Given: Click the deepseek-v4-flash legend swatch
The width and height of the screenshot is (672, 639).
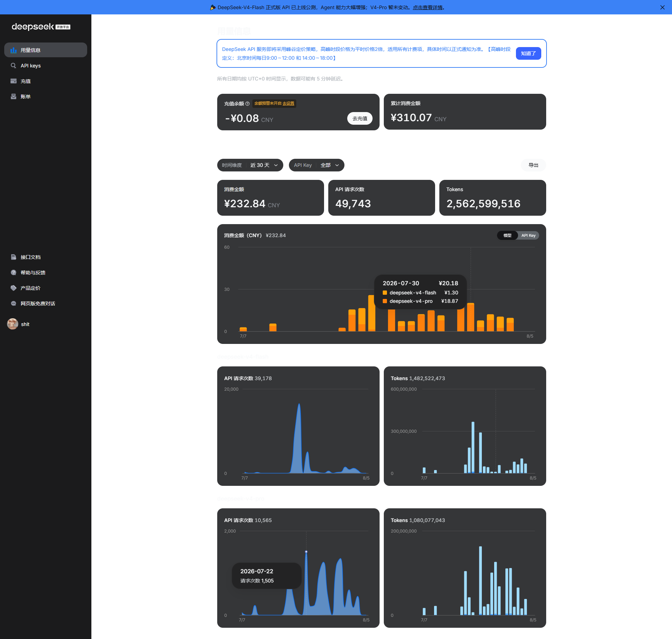Looking at the screenshot, I should (385, 293).
